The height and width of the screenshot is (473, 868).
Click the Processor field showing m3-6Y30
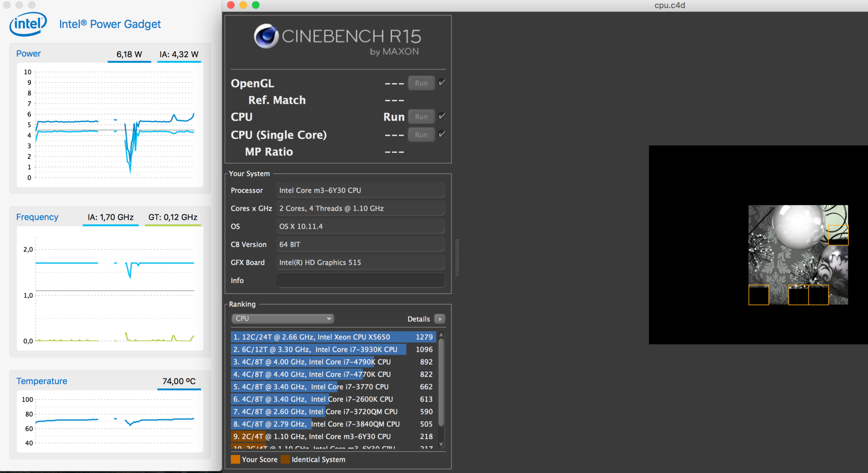pos(360,191)
